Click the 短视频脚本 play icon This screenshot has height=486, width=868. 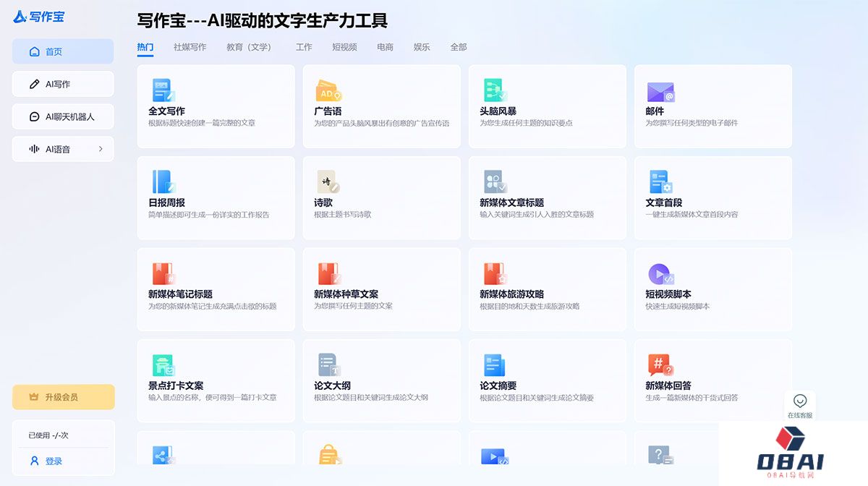point(660,274)
